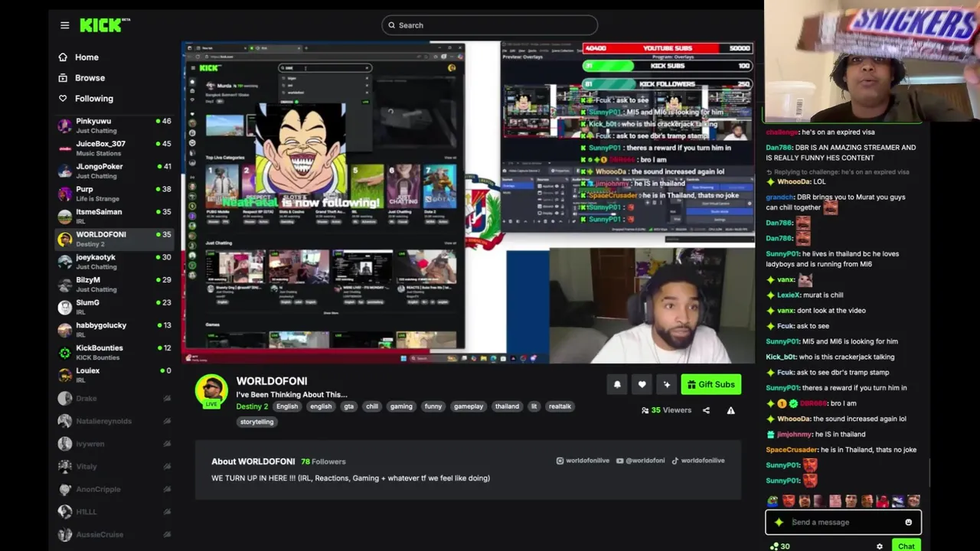Image resolution: width=980 pixels, height=551 pixels.
Task: Click the English language tag
Action: click(287, 406)
